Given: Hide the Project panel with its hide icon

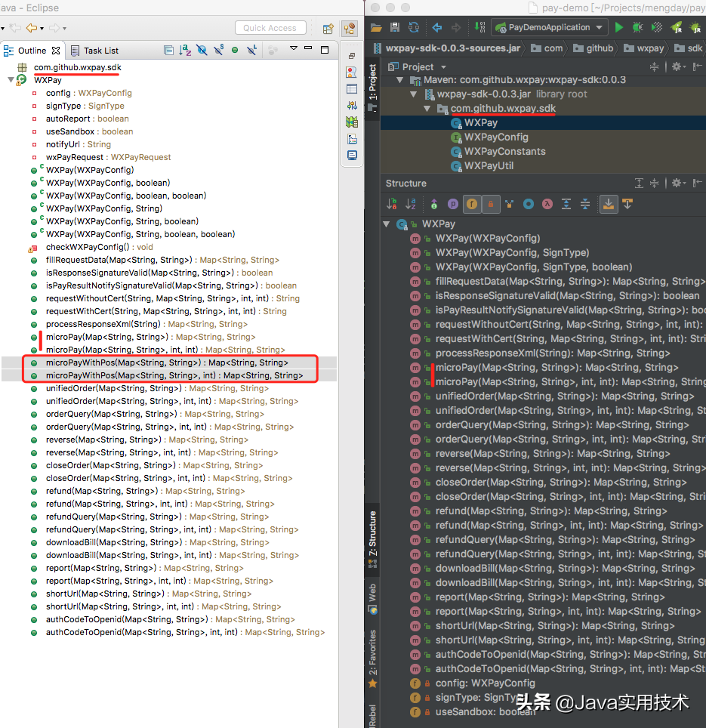Looking at the screenshot, I should (x=697, y=67).
